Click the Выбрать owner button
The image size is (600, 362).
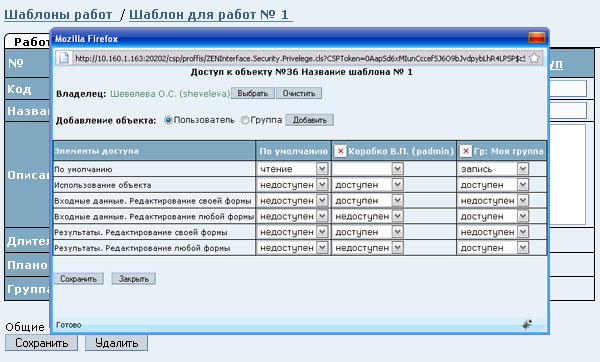point(253,93)
